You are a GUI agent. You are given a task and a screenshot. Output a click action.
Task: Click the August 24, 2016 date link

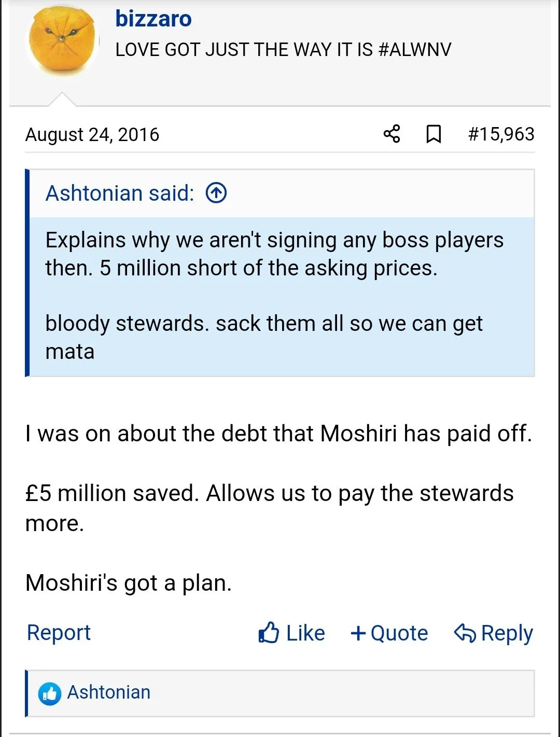coord(92,135)
